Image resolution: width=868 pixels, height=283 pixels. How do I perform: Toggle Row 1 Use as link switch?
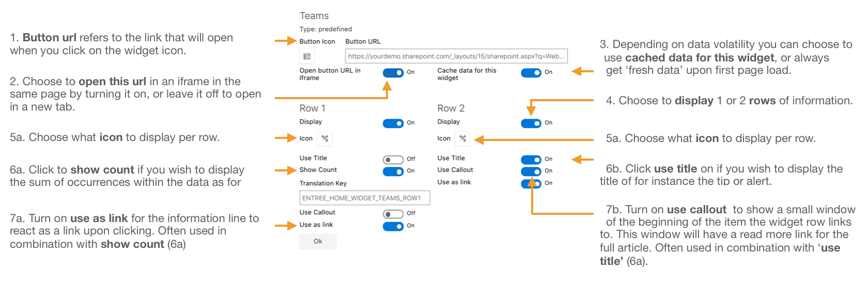[x=393, y=226]
